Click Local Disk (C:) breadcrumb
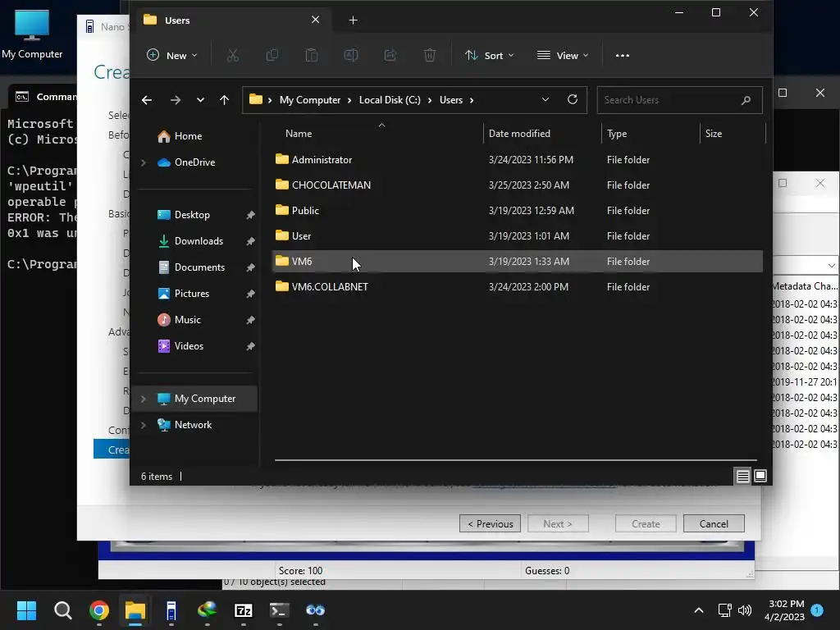This screenshot has height=630, width=840. pyautogui.click(x=390, y=100)
